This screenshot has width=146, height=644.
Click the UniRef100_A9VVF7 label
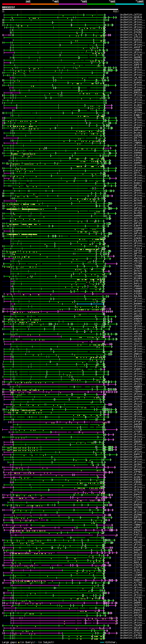tap(131, 47)
